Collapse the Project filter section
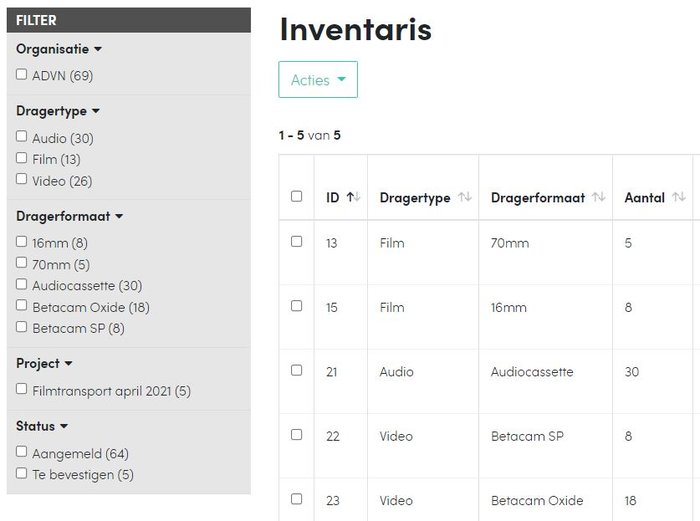 click(x=44, y=363)
